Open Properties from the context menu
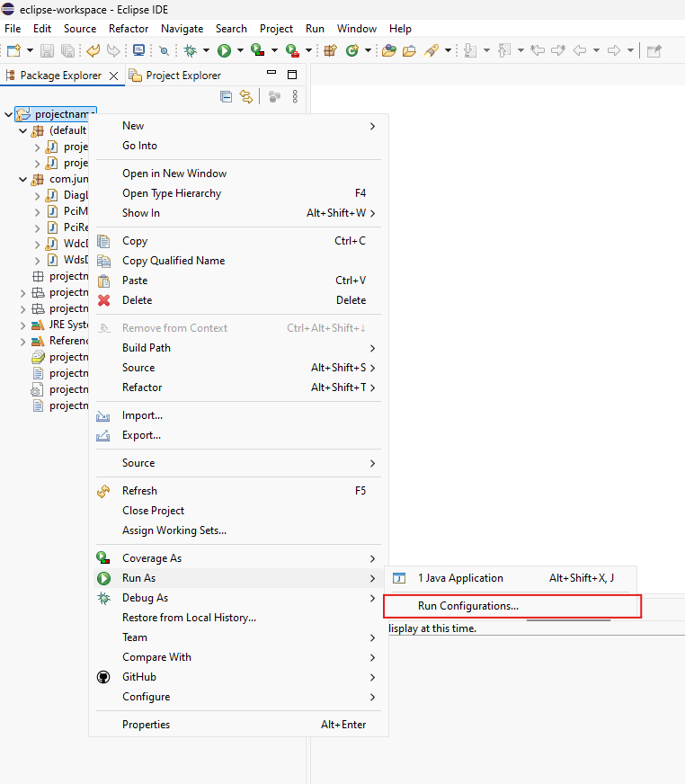The width and height of the screenshot is (685, 784). click(x=146, y=725)
